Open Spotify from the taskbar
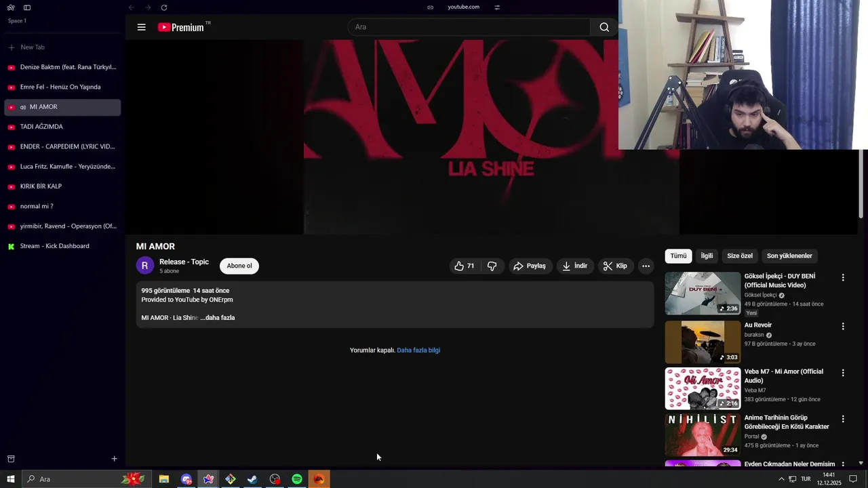This screenshot has width=868, height=488. (297, 479)
